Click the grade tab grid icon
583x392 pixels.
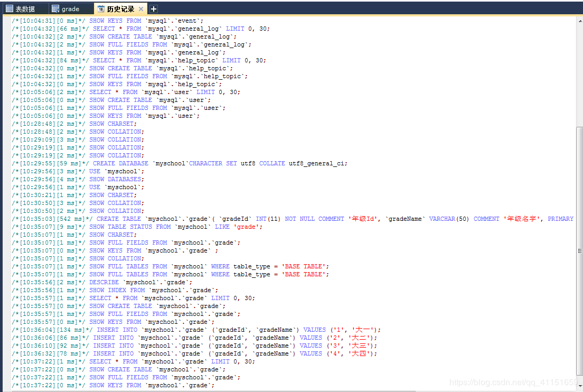(55, 8)
